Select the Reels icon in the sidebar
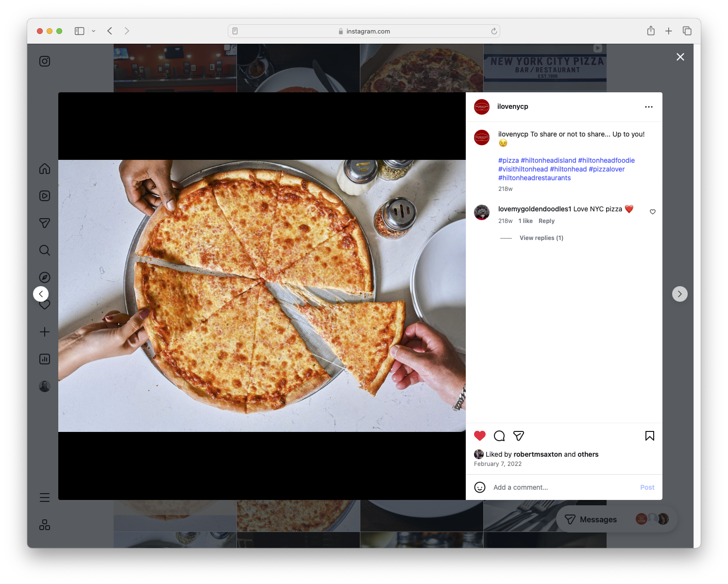The width and height of the screenshot is (728, 584). click(x=44, y=196)
